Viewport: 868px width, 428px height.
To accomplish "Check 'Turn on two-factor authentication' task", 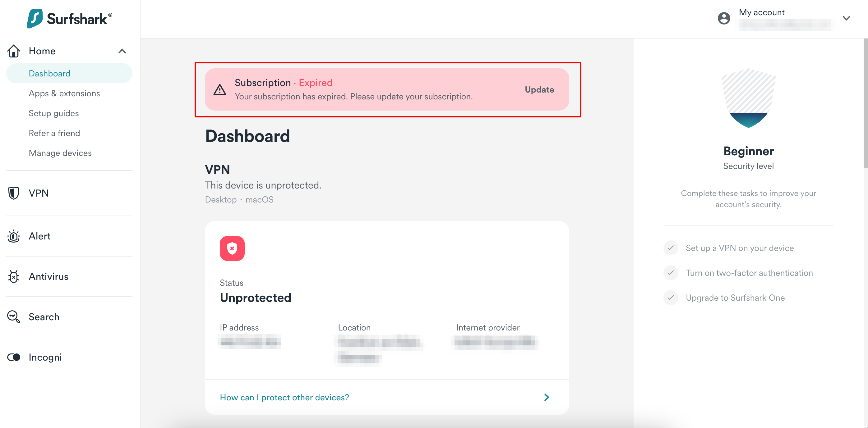I will pos(671,273).
